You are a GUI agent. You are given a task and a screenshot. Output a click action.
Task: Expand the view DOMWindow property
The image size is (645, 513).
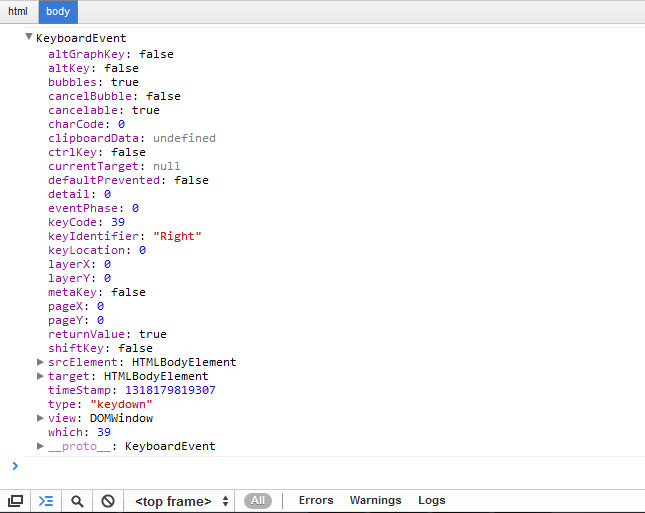tap(40, 418)
